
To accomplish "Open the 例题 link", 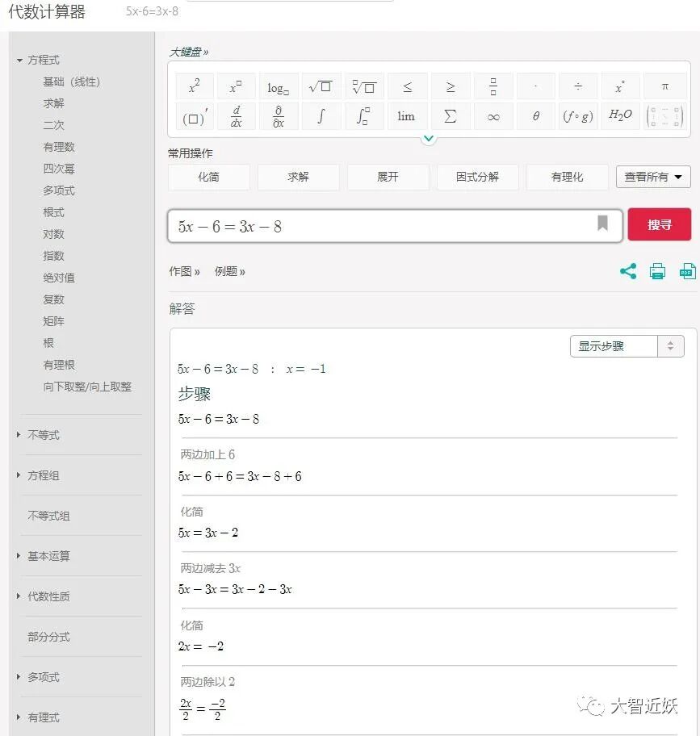I will [x=229, y=271].
